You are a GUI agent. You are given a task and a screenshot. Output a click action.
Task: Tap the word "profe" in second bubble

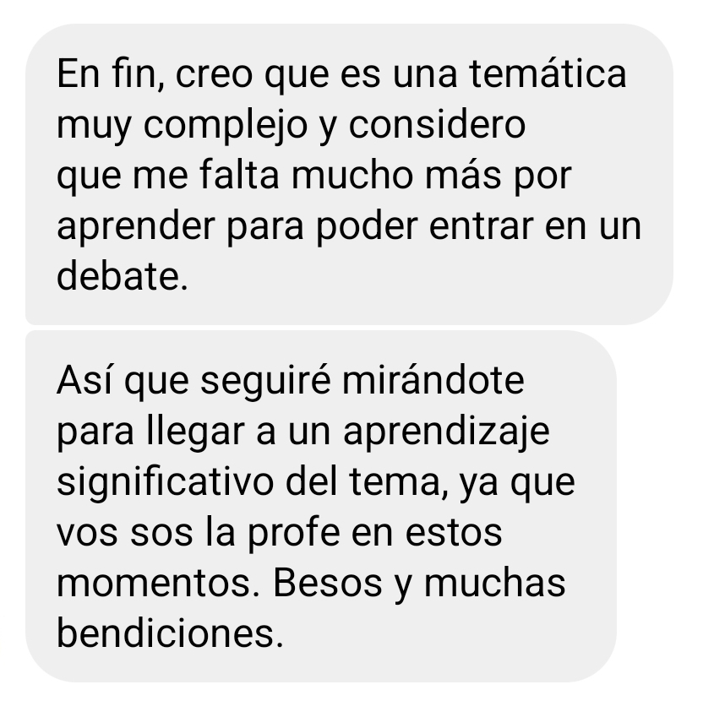[x=294, y=534]
